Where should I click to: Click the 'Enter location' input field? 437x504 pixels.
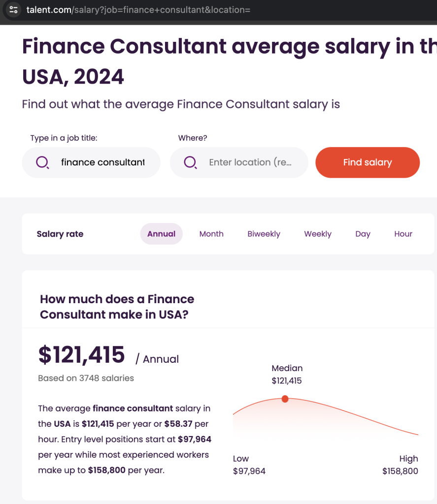click(250, 162)
